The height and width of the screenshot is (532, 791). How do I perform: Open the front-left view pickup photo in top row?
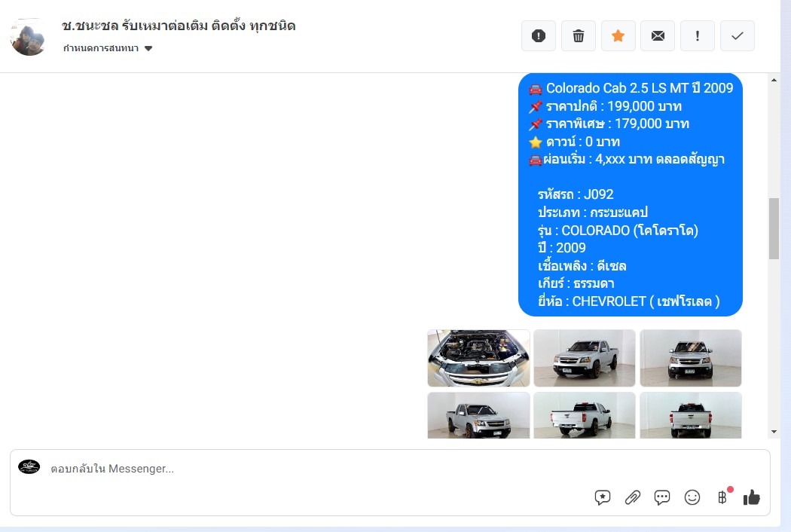[x=584, y=358]
